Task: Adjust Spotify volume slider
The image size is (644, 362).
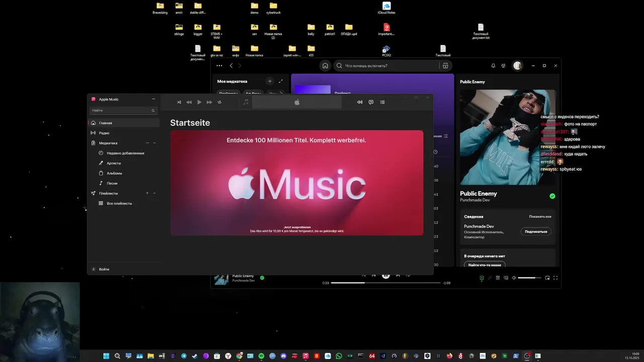Action: 529,278
